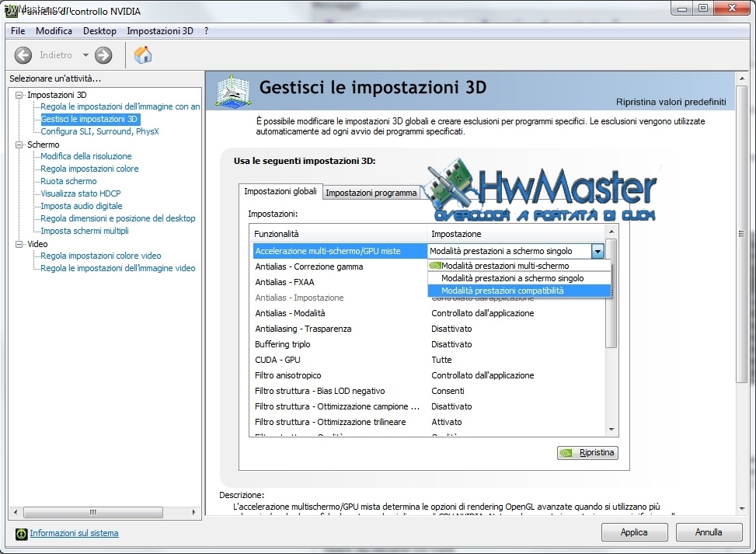
Task: Open the Impostazioni 3D menu
Action: pyautogui.click(x=159, y=31)
